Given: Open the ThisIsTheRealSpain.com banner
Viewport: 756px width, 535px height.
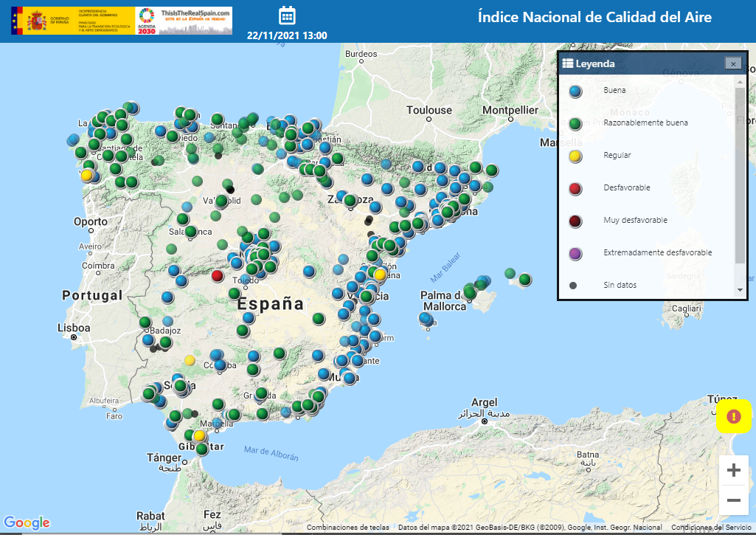Looking at the screenshot, I should [x=195, y=21].
